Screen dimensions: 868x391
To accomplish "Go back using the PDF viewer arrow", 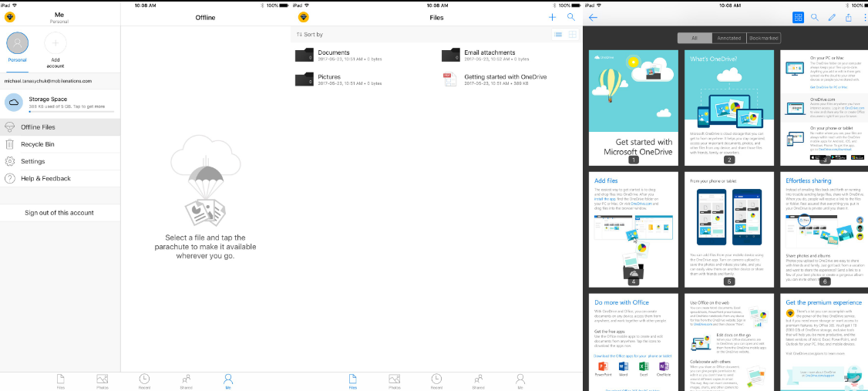I will (593, 17).
